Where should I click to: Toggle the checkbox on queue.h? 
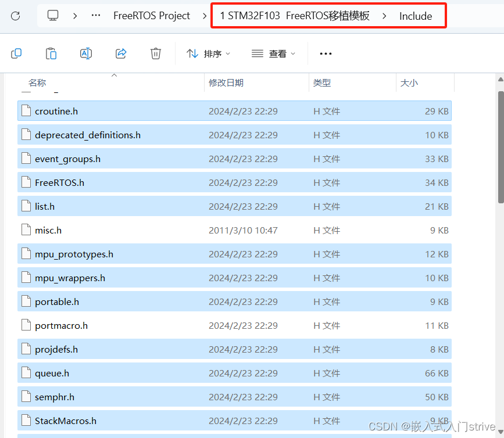[26, 373]
